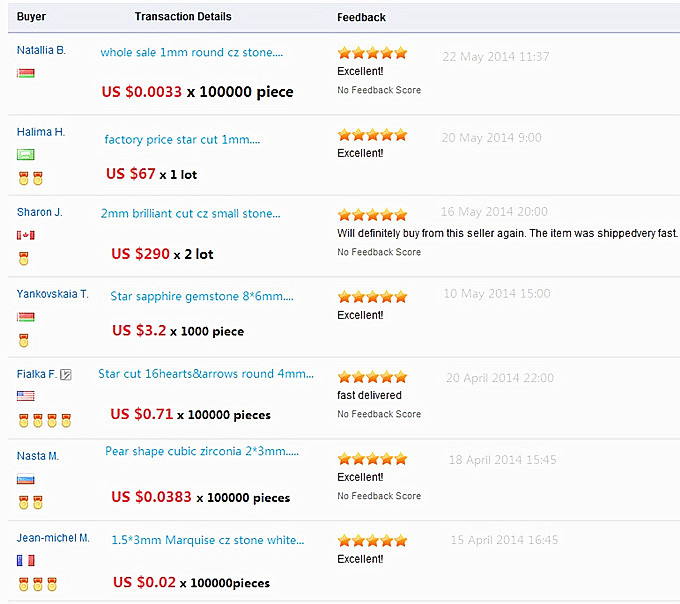
Task: Open 'Star sapphire gemstone 8*6mm' product
Action: click(x=202, y=296)
